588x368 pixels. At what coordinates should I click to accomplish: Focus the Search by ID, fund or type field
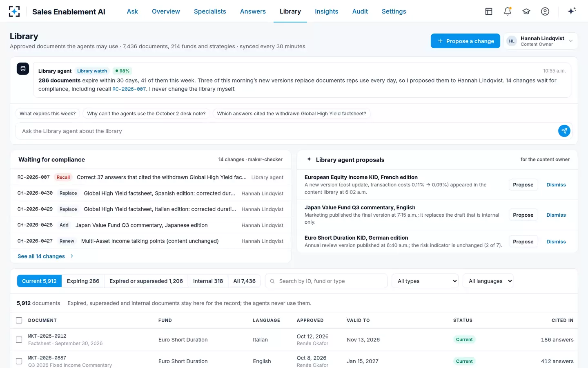pos(326,281)
